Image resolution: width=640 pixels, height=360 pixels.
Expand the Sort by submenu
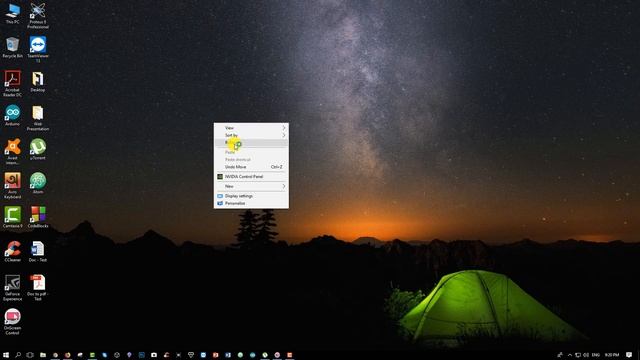click(251, 135)
